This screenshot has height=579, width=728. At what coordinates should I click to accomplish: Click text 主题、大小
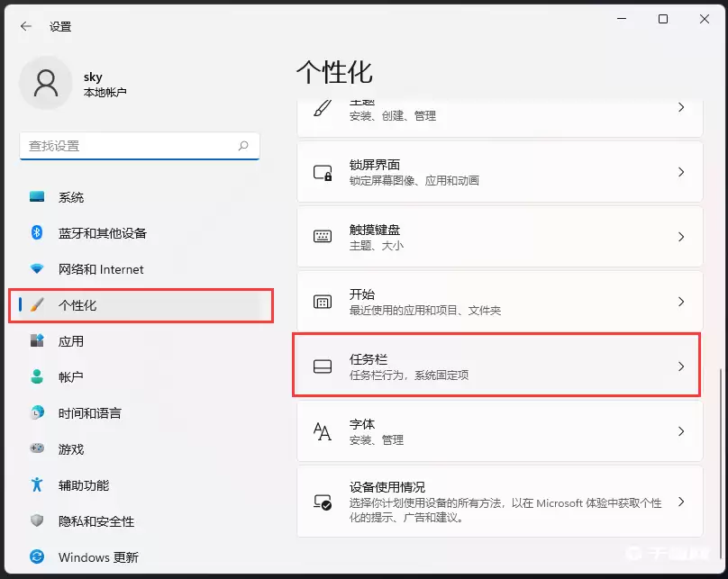[376, 246]
